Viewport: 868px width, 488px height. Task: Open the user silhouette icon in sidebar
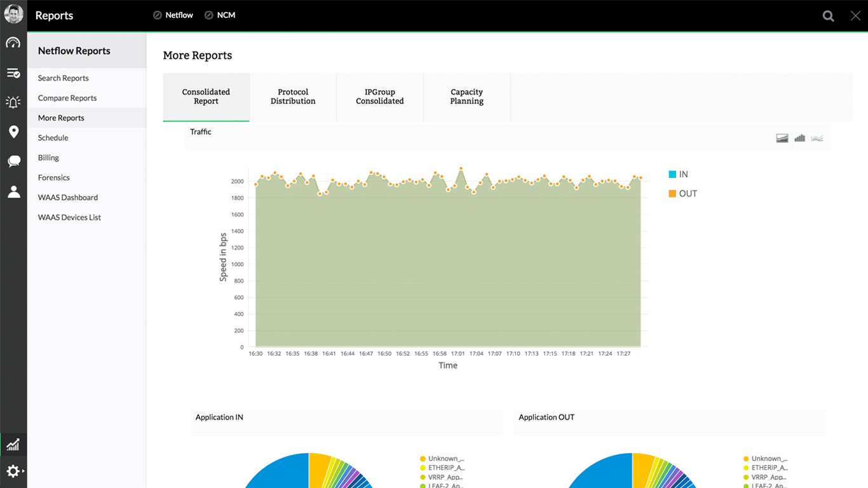pos(13,192)
